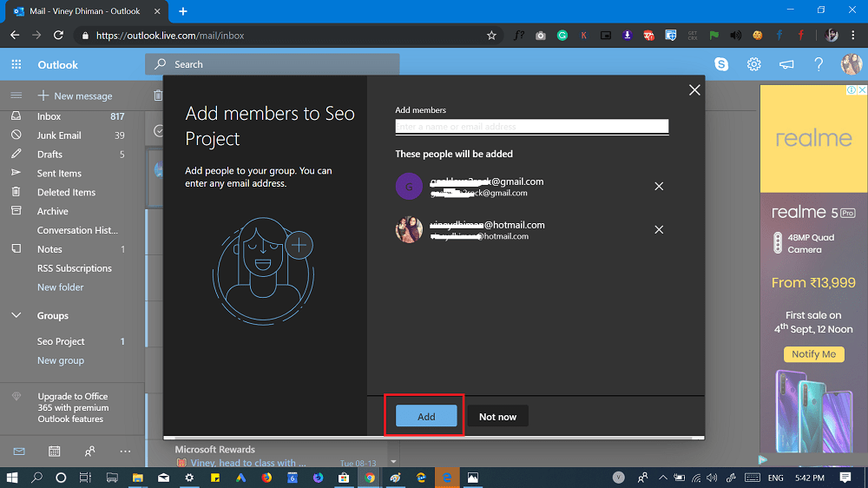The width and height of the screenshot is (868, 488).
Task: Bookmark this page with the star icon
Action: pos(491,36)
